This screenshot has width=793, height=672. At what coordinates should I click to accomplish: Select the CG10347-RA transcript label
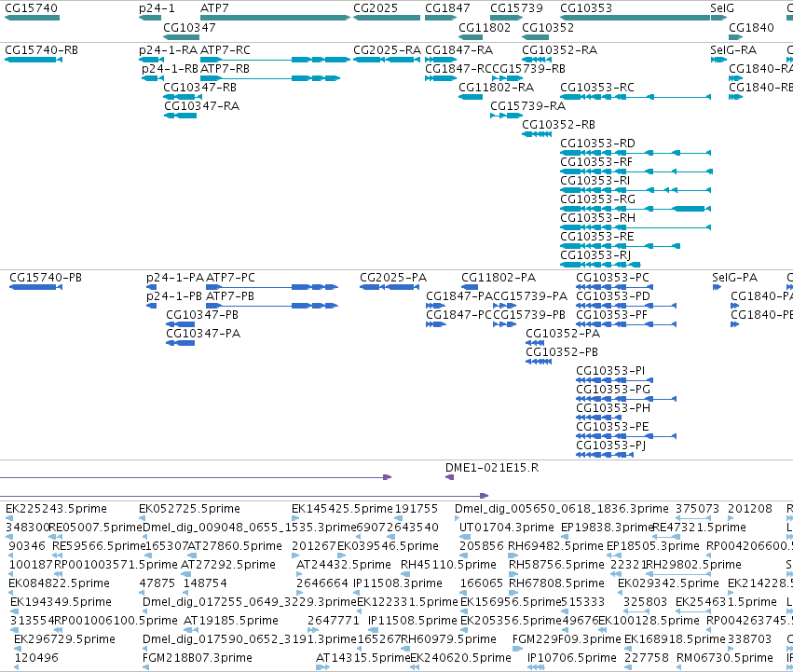tap(201, 106)
